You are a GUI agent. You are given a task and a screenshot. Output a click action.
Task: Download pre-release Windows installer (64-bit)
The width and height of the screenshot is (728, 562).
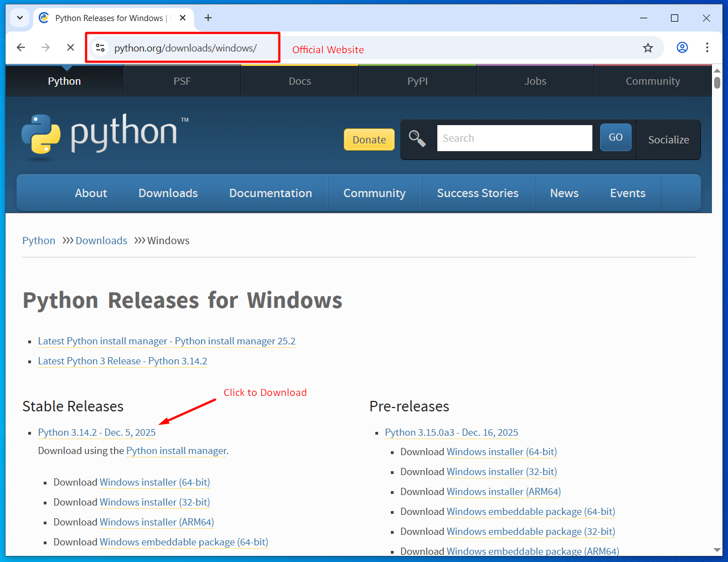coord(502,452)
